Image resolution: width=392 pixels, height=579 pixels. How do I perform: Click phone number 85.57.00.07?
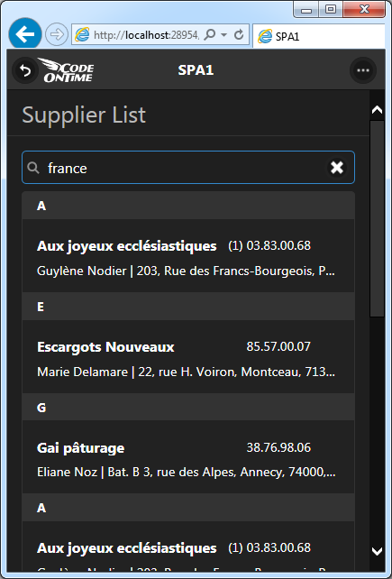click(x=278, y=346)
